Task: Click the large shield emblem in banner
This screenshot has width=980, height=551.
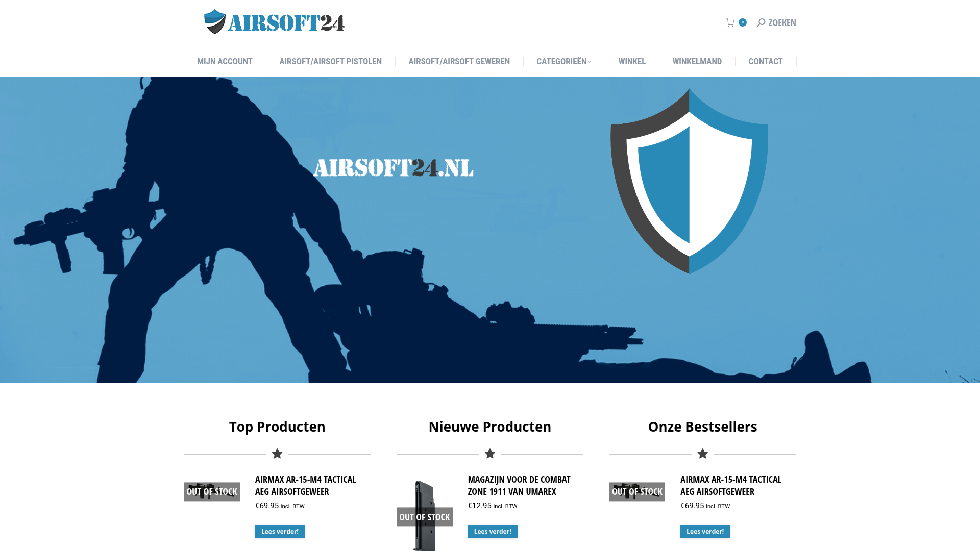Action: pos(689,181)
